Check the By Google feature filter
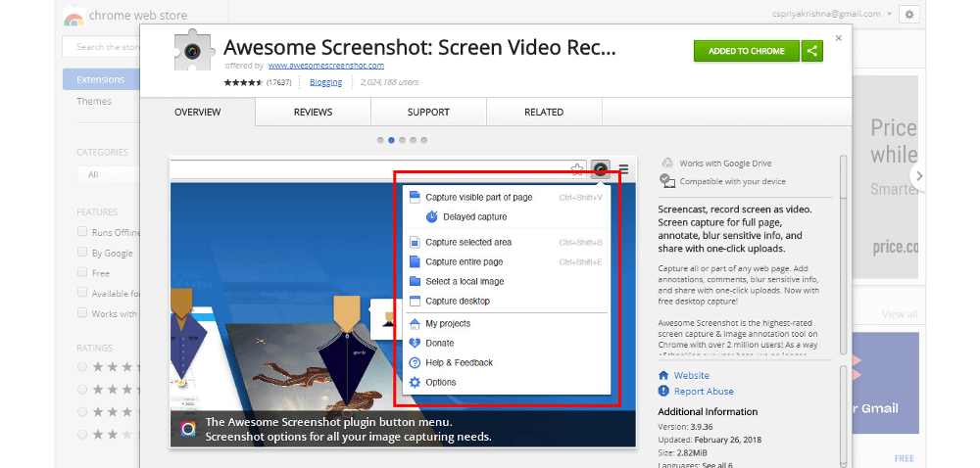This screenshot has height=468, width=980. [x=82, y=253]
